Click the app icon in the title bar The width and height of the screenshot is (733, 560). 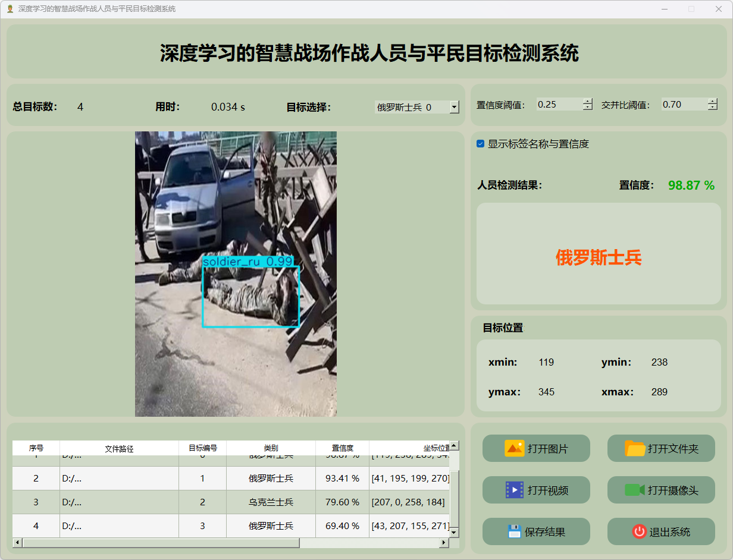pyautogui.click(x=10, y=9)
